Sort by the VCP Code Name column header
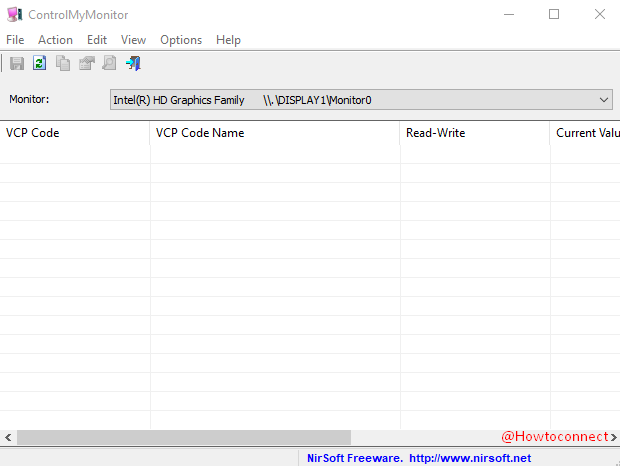The image size is (620, 466). click(275, 133)
